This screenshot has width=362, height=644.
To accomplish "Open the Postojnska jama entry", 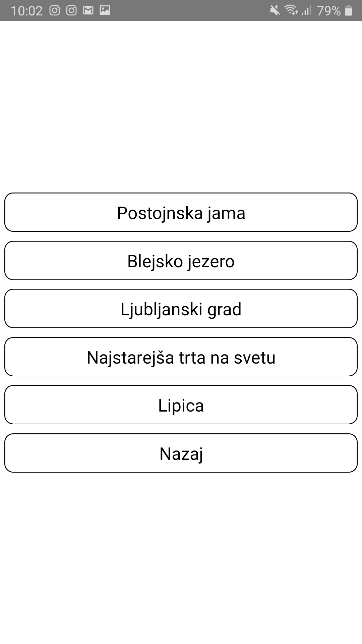I will [181, 212].
